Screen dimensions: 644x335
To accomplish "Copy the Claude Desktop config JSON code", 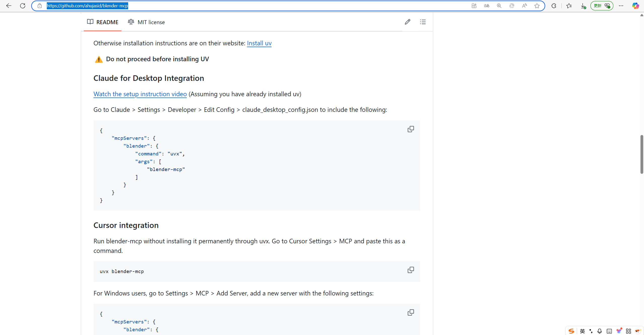I will (410, 129).
